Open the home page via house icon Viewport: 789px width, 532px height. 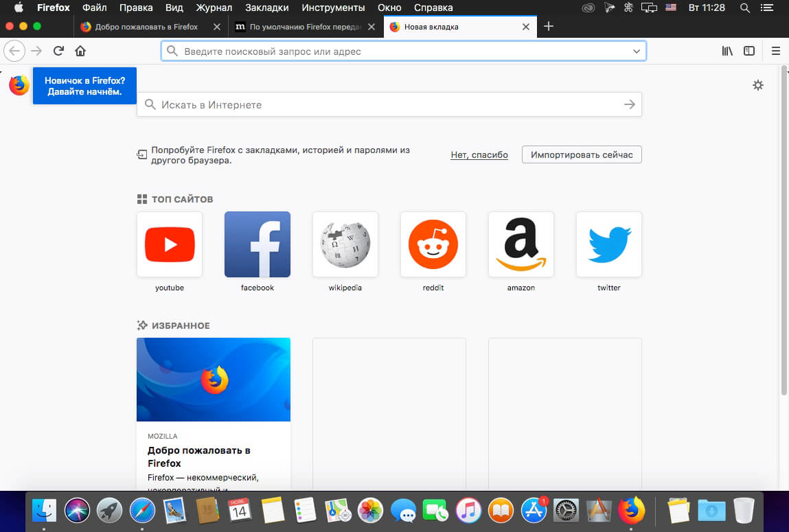(x=80, y=51)
